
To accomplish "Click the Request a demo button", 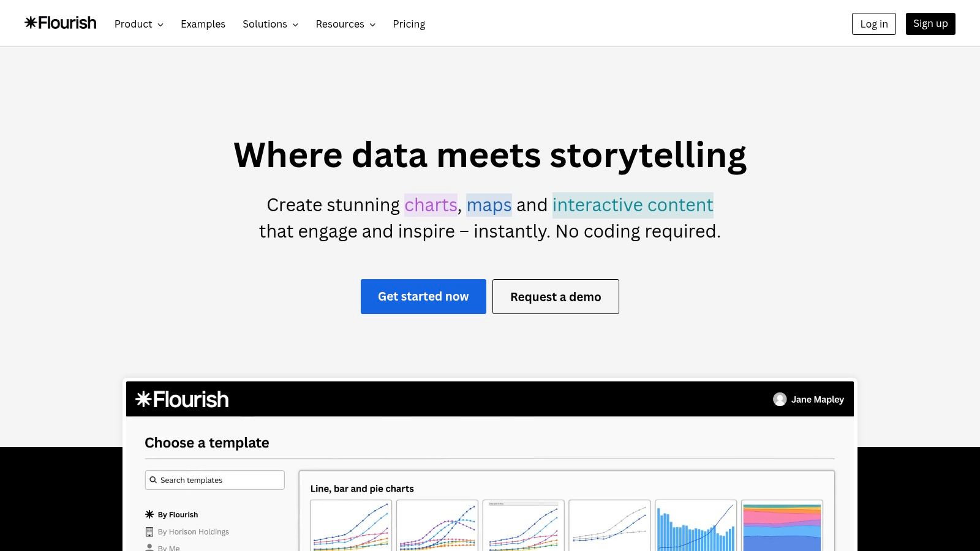I will (x=556, y=297).
